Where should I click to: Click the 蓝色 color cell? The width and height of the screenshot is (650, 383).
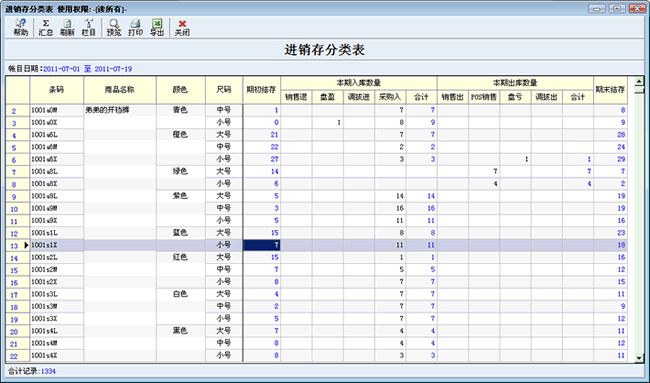click(x=180, y=233)
